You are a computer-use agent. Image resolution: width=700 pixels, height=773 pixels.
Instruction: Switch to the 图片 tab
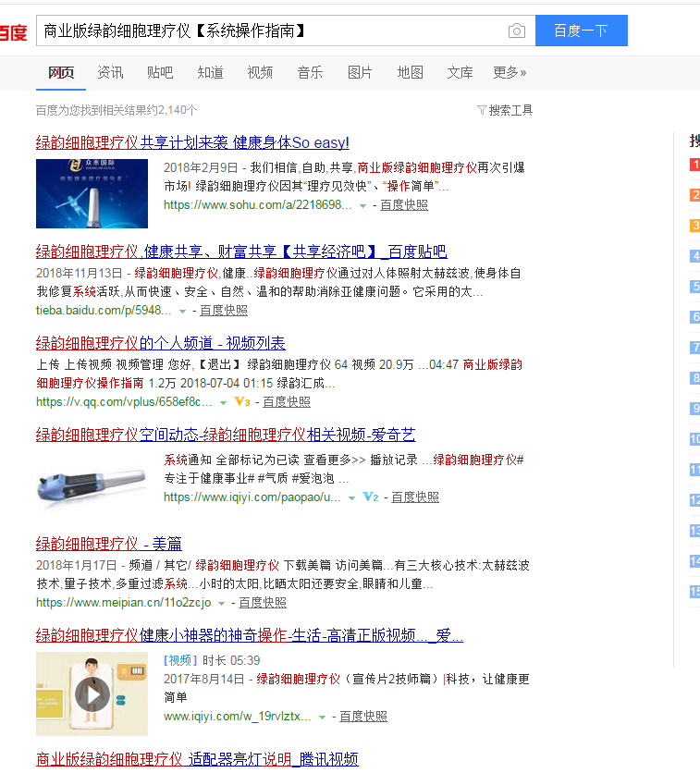(x=360, y=72)
